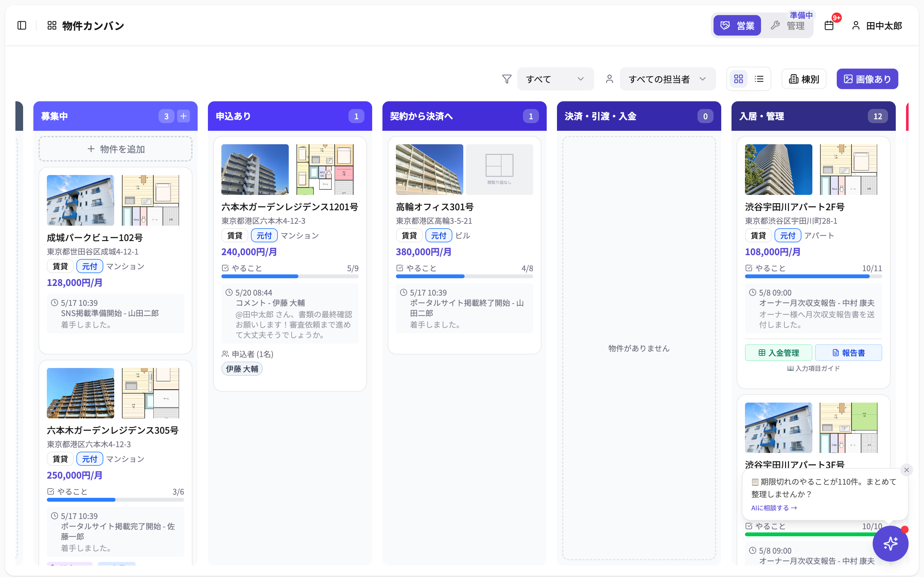
Task: Select the 営業 mode tab
Action: pos(737,26)
